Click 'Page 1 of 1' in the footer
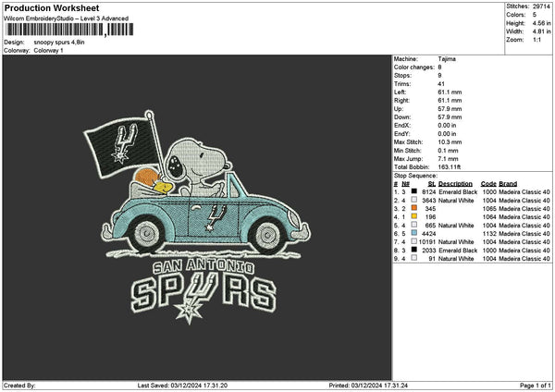 pos(536,386)
